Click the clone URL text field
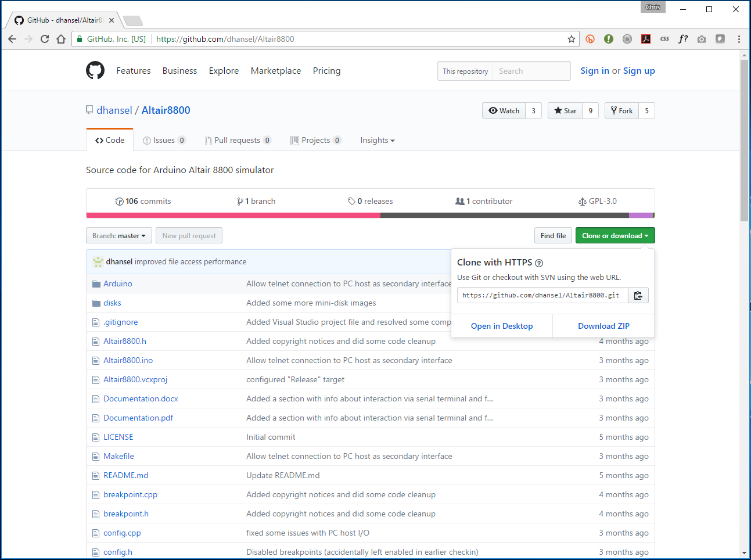Image resolution: width=751 pixels, height=560 pixels. coord(542,295)
